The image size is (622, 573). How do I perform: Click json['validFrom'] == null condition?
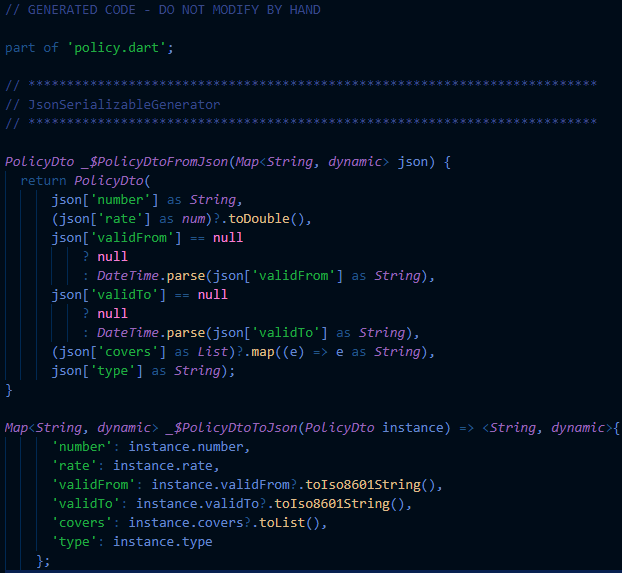tap(147, 238)
